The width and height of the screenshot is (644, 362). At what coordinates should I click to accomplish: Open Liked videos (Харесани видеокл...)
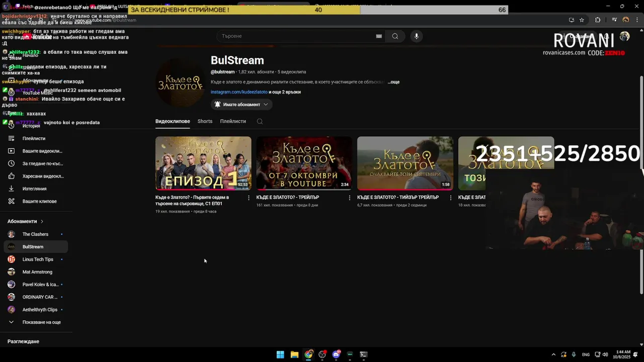point(35,176)
